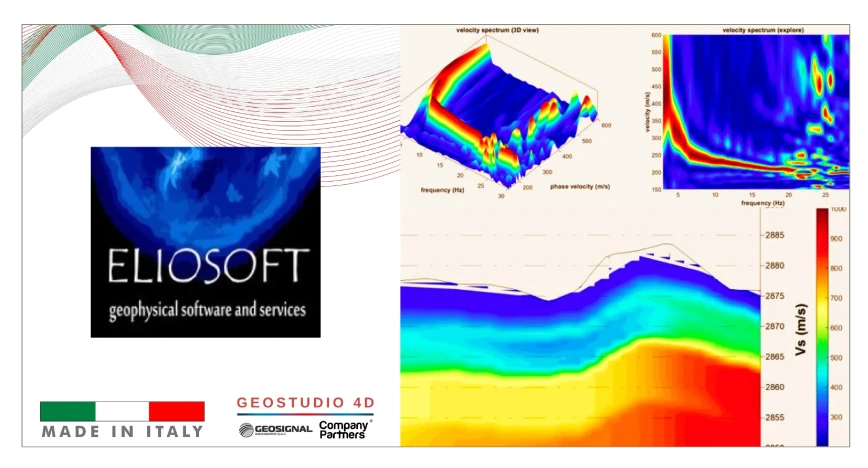Click the velocity spectrum (explore) plot

pyautogui.click(x=756, y=112)
